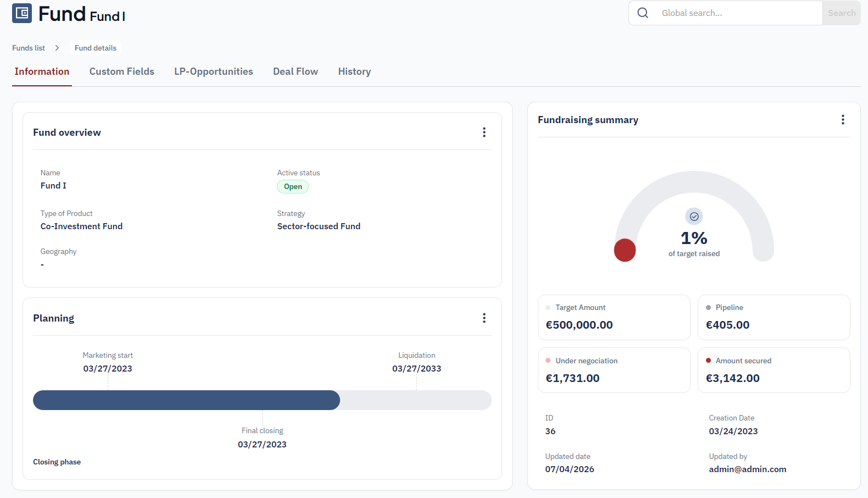Viewport: 868px width, 498px height.
Task: Click the Fund wallet logo icon
Action: point(22,13)
